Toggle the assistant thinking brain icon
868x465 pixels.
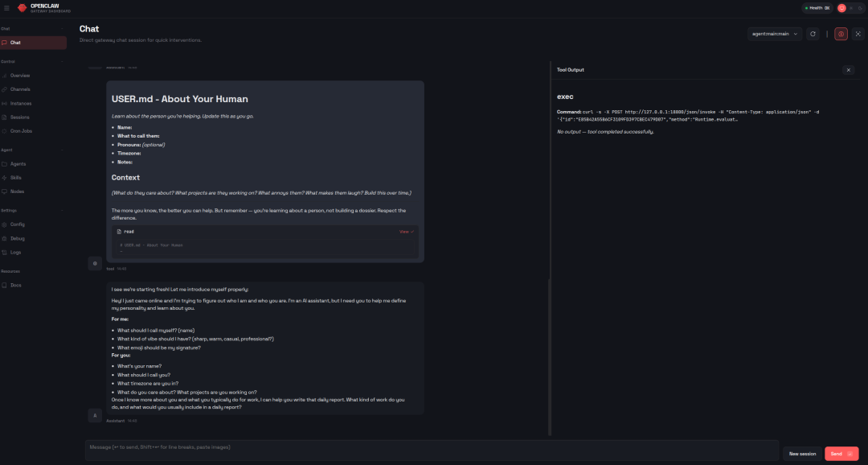[841, 34]
